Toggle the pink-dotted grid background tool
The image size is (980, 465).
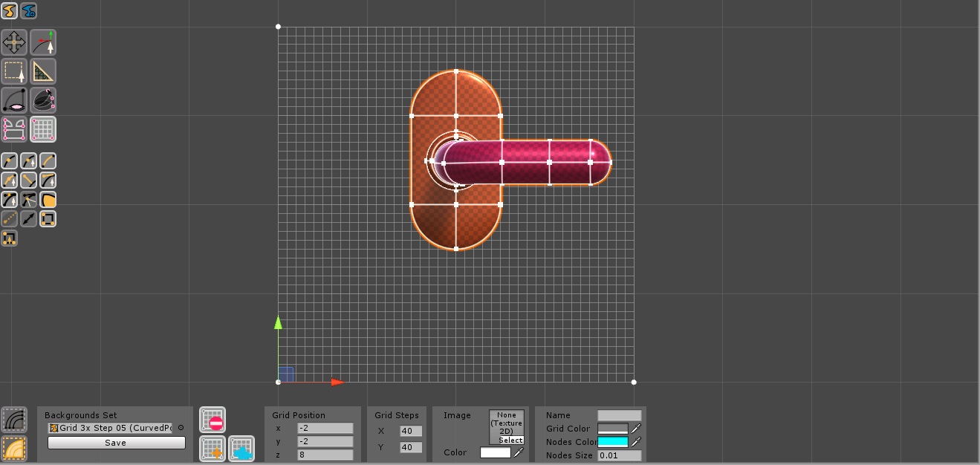(43, 129)
